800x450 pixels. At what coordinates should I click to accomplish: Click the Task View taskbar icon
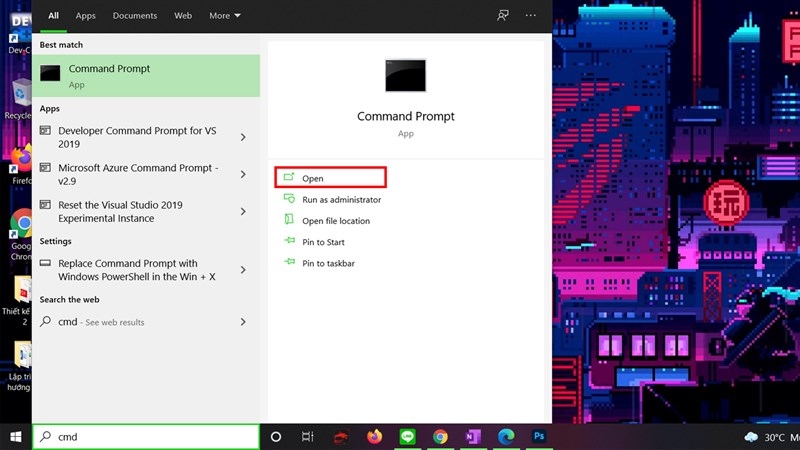point(308,437)
